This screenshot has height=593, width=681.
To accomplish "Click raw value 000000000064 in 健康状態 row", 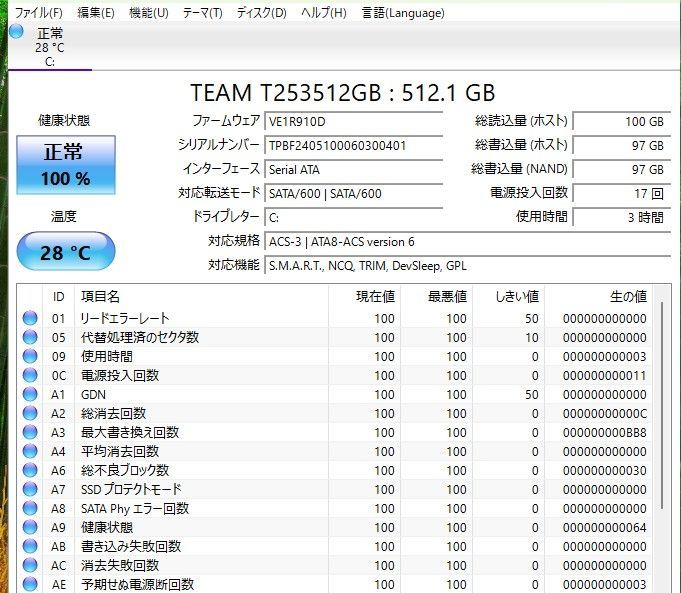I will (x=605, y=527).
